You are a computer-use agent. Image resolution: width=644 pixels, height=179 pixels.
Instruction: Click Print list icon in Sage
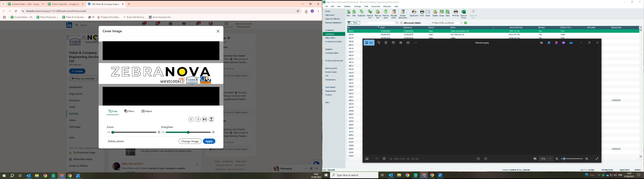[x=456, y=13]
